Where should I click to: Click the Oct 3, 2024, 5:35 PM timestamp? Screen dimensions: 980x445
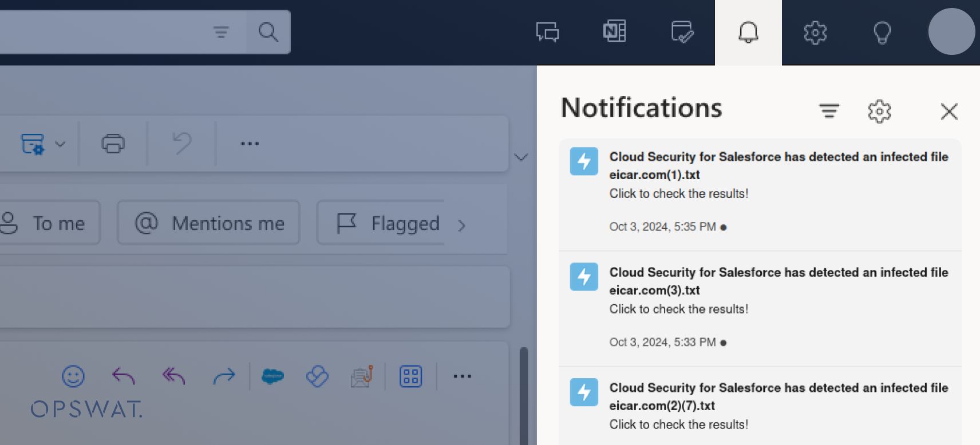pyautogui.click(x=662, y=227)
